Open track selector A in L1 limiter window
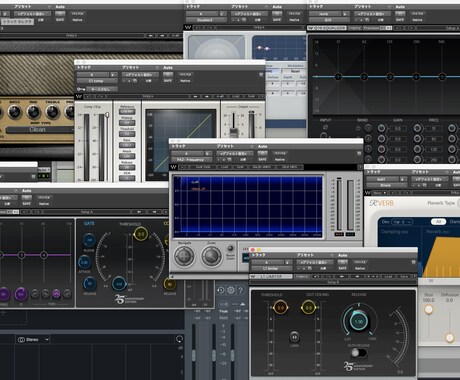The image size is (460, 380). click(267, 262)
